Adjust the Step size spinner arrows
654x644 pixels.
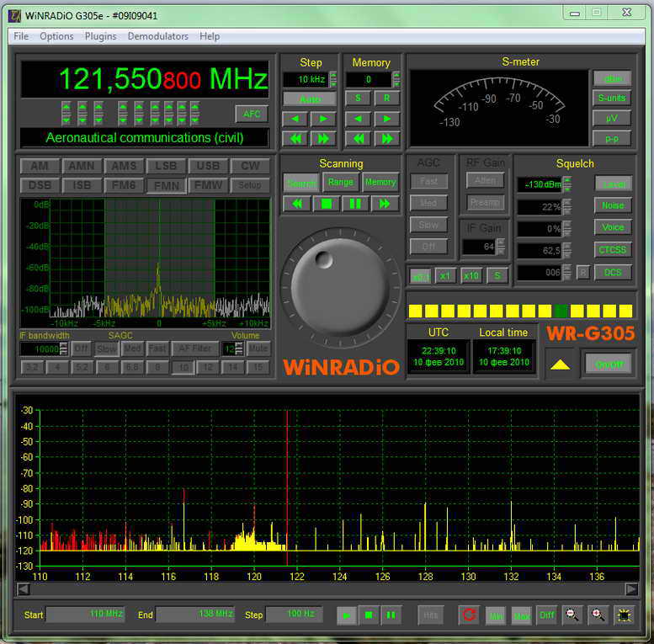click(x=333, y=79)
